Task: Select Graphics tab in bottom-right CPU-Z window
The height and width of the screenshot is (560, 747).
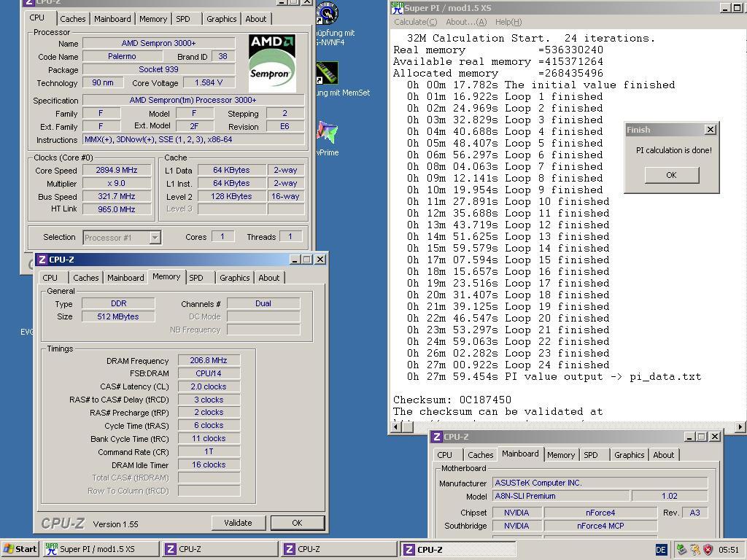Action: [629, 455]
